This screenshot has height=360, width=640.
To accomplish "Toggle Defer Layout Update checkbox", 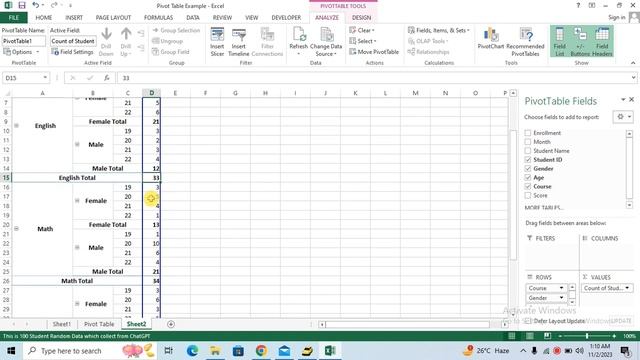I will 528,321.
